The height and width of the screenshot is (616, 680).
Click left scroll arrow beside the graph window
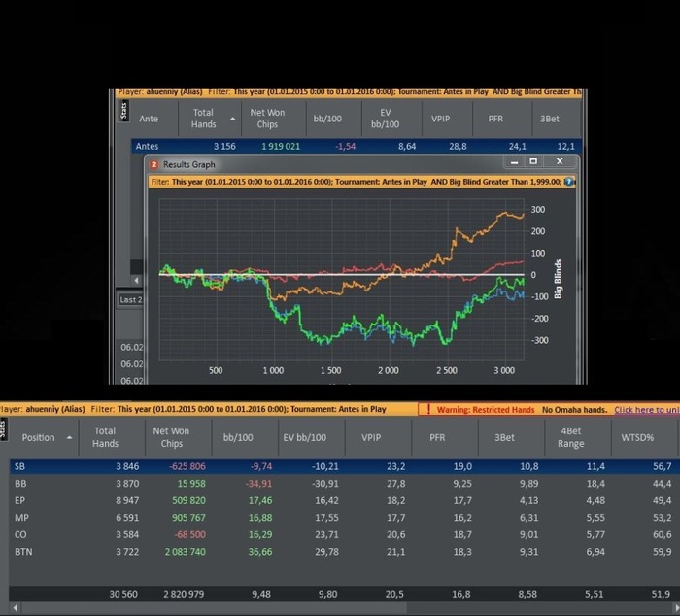pos(137,280)
